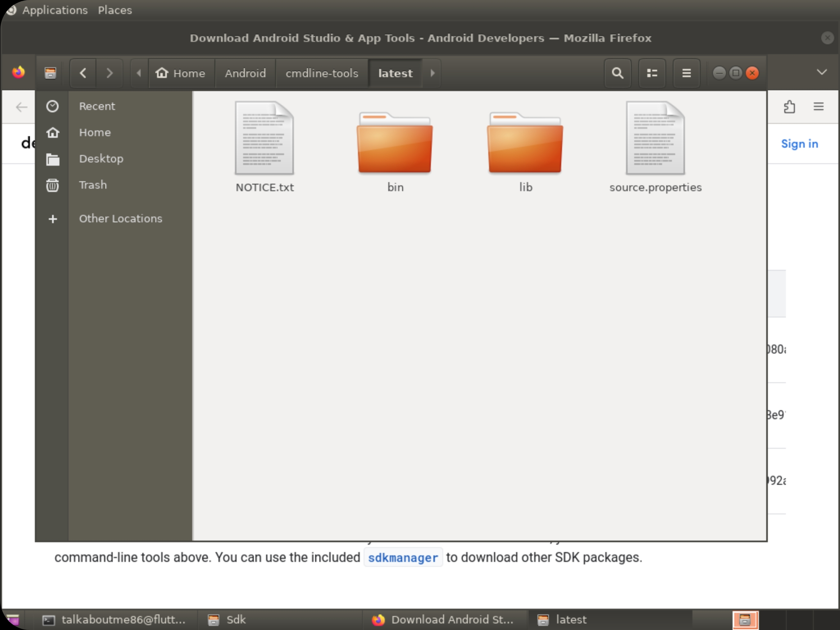Open Trash in the sidebar
The height and width of the screenshot is (630, 840).
[x=93, y=185]
